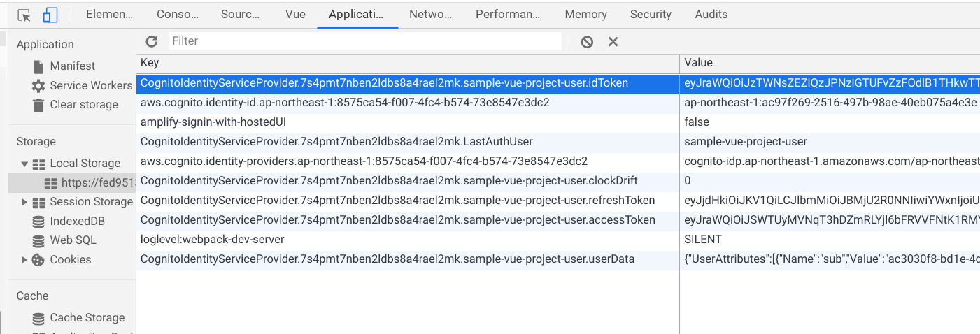Click the inspect element cursor icon
Screen dimensions: 980x334
pyautogui.click(x=24, y=15)
